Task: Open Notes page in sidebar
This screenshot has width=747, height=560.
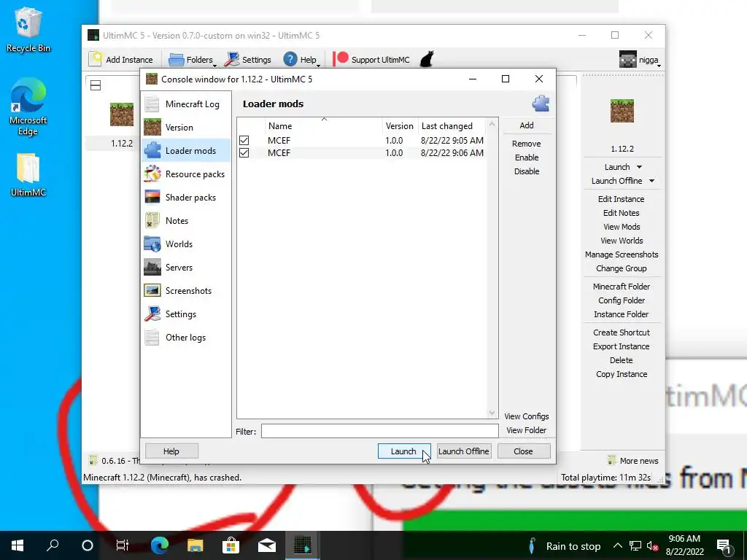Action: coord(186,220)
